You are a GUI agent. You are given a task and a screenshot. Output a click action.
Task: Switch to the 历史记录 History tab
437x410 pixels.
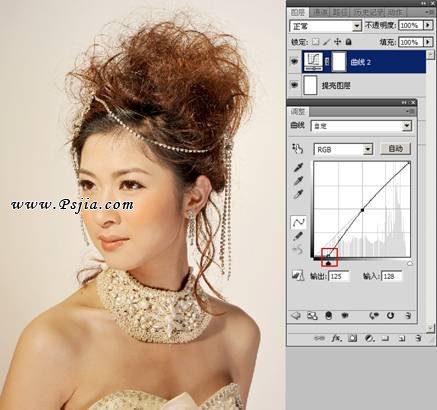368,13
